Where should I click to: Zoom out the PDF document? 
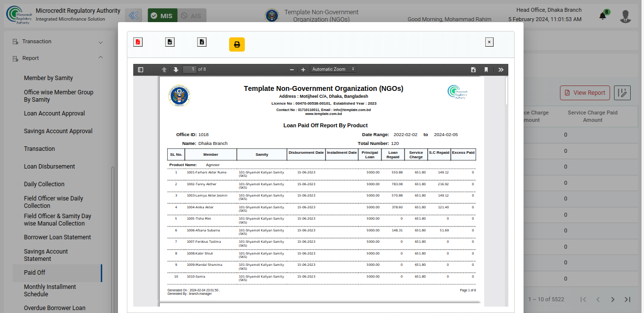coord(292,70)
